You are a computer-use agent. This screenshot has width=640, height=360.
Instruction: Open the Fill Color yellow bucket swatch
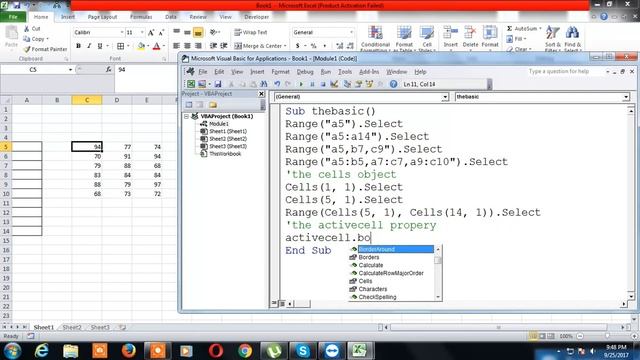[x=141, y=46]
